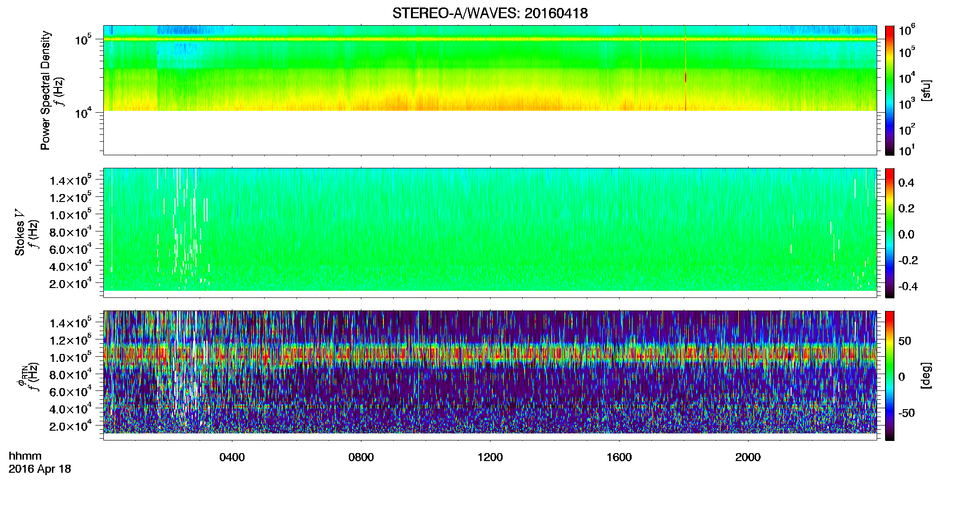Click the deg colorbar in bottom panel
The height and width of the screenshot is (505, 980).
click(x=890, y=375)
